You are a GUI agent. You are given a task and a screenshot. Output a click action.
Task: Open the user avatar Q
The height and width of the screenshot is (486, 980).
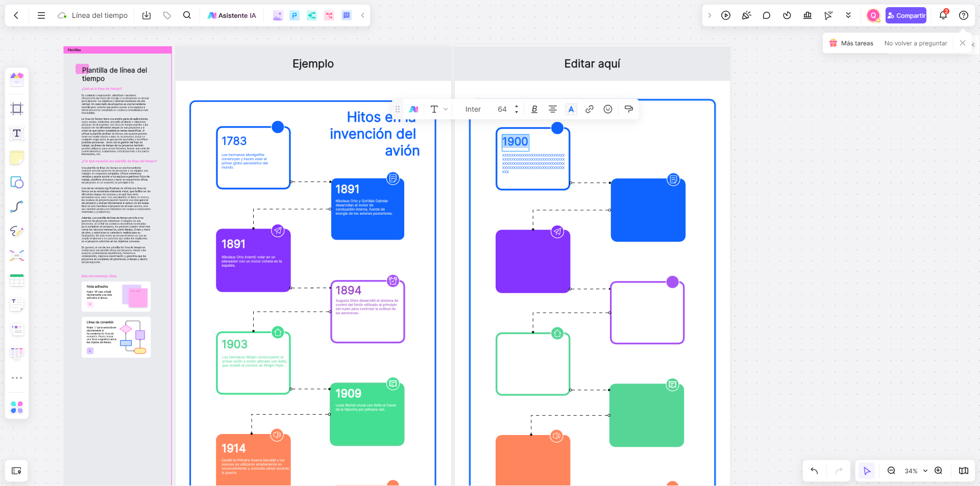(x=873, y=15)
